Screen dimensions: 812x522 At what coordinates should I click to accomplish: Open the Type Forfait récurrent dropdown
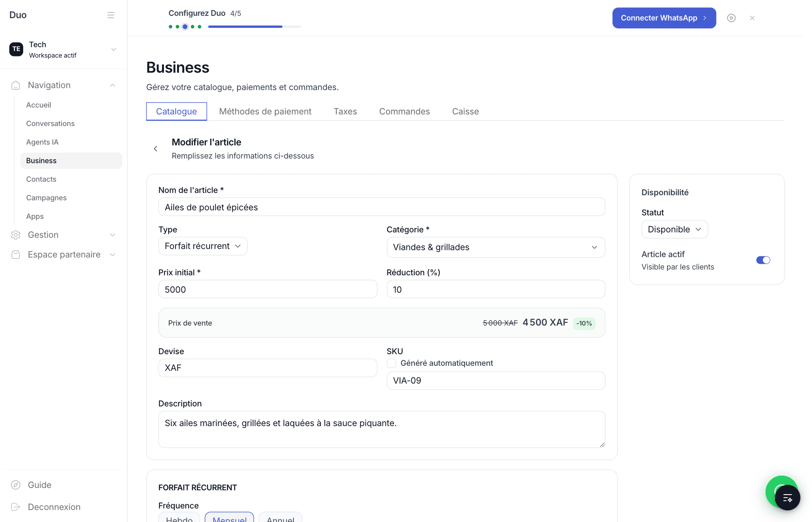click(x=203, y=246)
